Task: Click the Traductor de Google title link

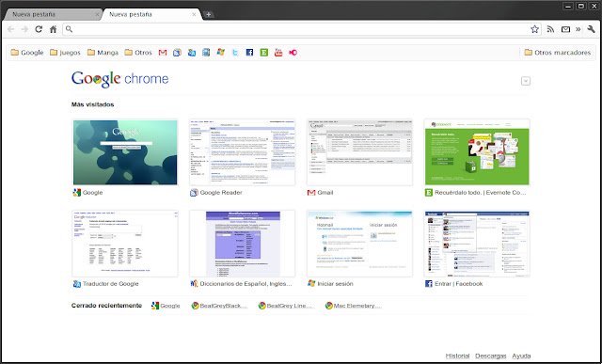Action: click(111, 284)
